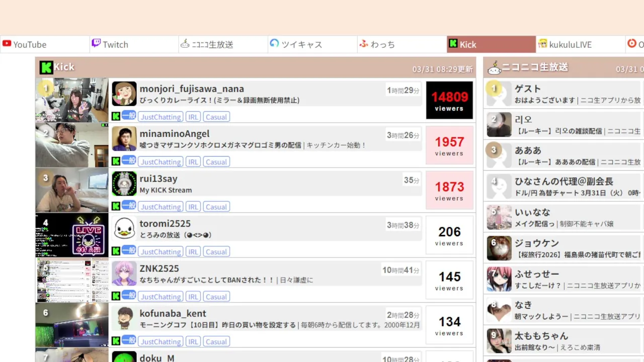The height and width of the screenshot is (362, 644).
Task: Click 03/31 08:29更新 timestamp in Kick header
Action: 442,69
